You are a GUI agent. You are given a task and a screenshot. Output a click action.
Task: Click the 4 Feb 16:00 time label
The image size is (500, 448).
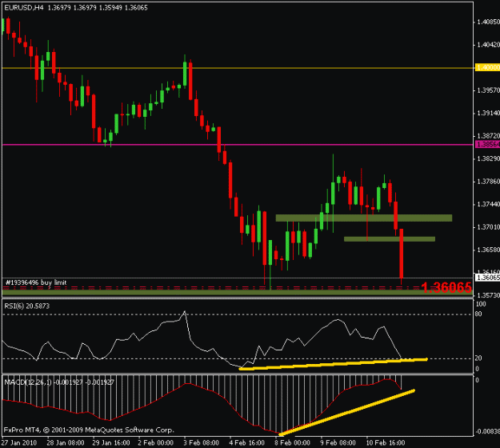click(247, 443)
